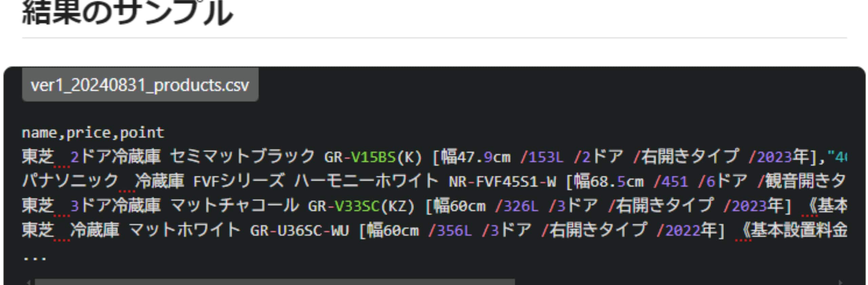This screenshot has height=285, width=868.
Task: Click the word マットホワイト
Action: [x=185, y=230]
